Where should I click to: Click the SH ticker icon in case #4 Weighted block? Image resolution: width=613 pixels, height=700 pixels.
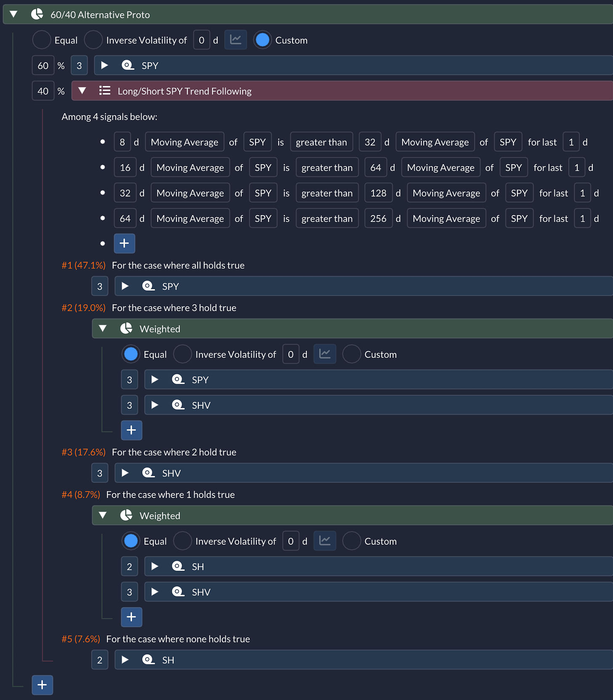(178, 567)
